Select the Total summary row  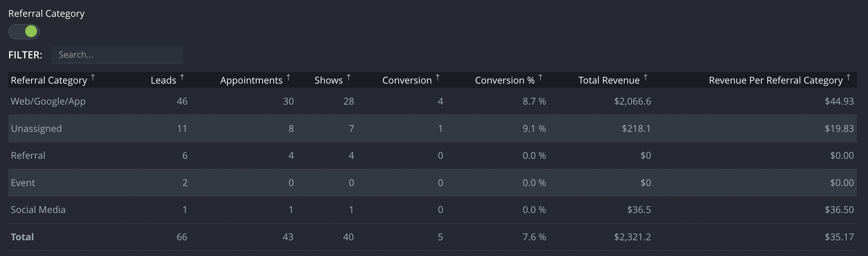point(433,237)
